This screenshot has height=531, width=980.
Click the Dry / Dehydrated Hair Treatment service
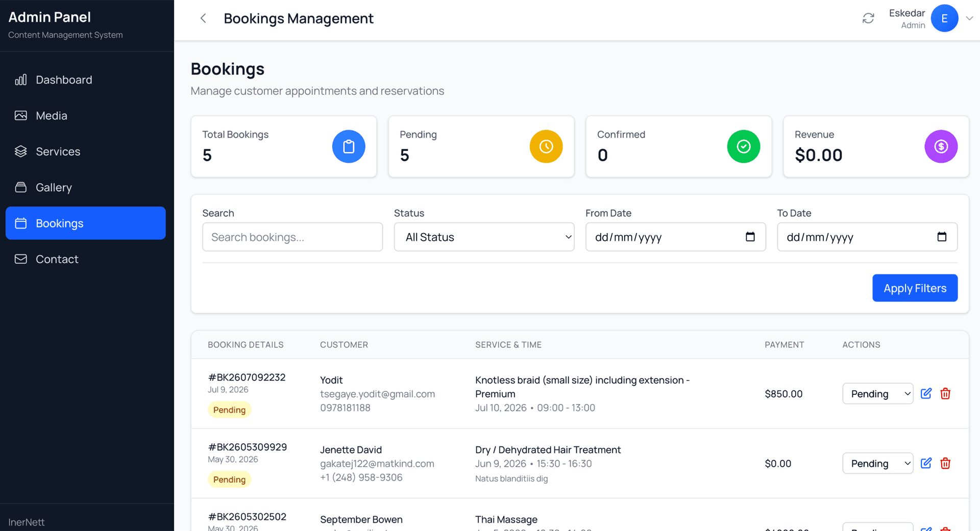[548, 450]
